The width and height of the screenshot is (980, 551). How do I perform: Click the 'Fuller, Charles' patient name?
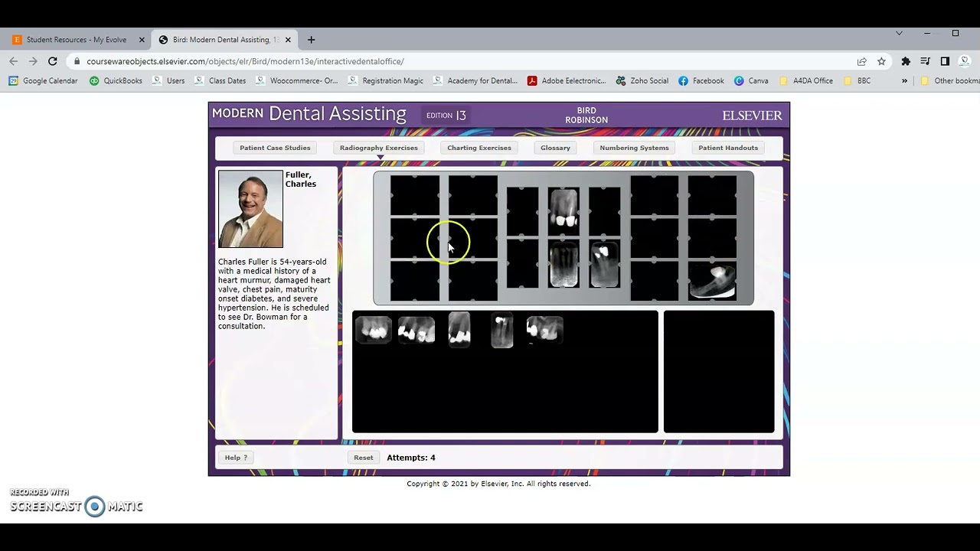tap(301, 180)
